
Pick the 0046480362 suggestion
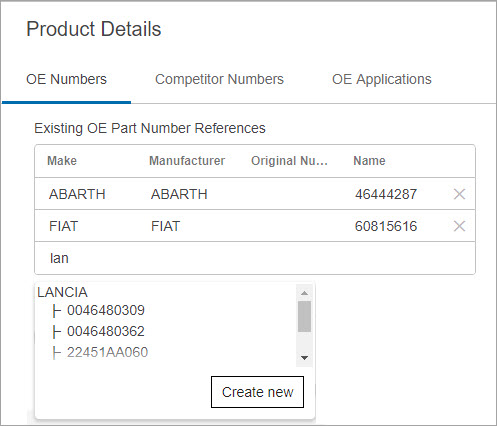pyautogui.click(x=106, y=331)
